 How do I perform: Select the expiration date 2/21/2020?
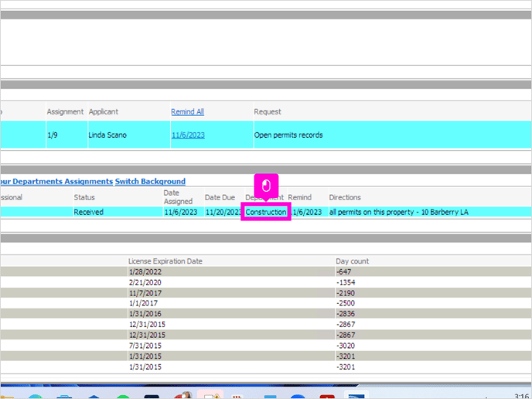[145, 282]
